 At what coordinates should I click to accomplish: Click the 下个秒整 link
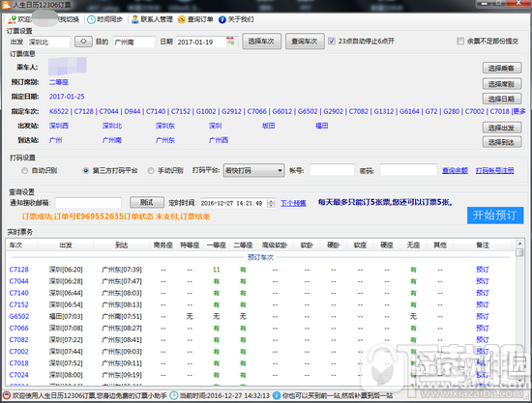point(293,203)
